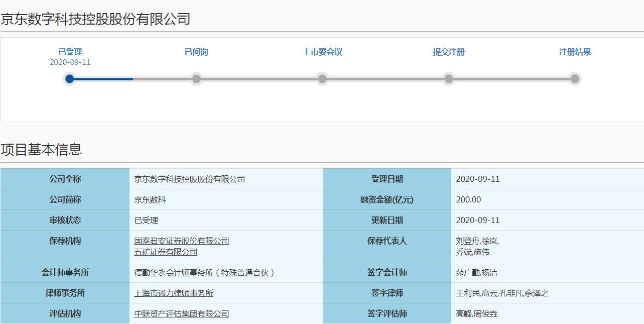Click the 提交注册 progress step dot

449,79
